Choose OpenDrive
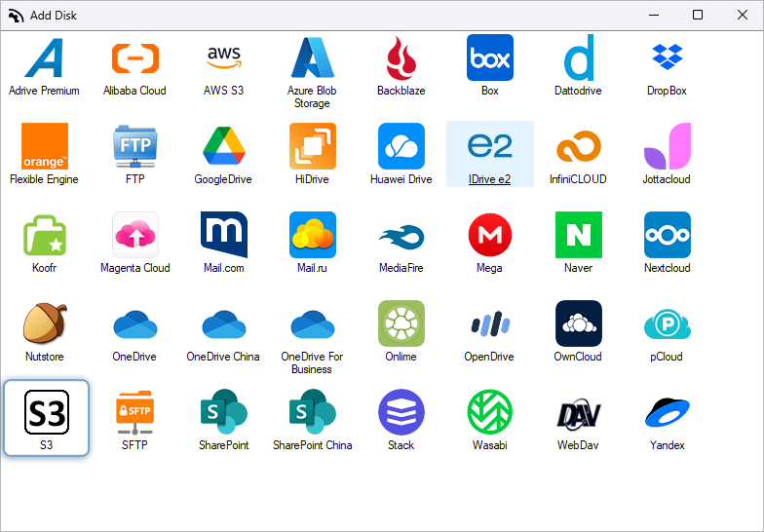This screenshot has width=764, height=532. 489,323
